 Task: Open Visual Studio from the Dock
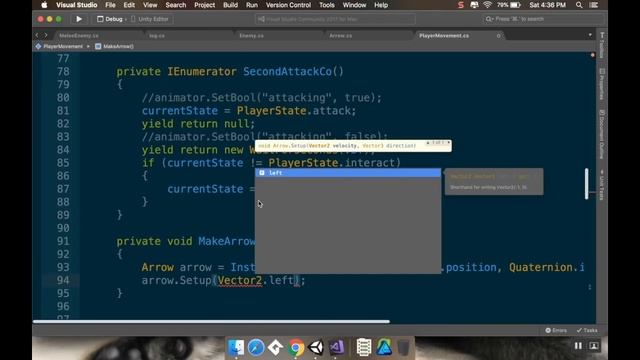click(336, 347)
